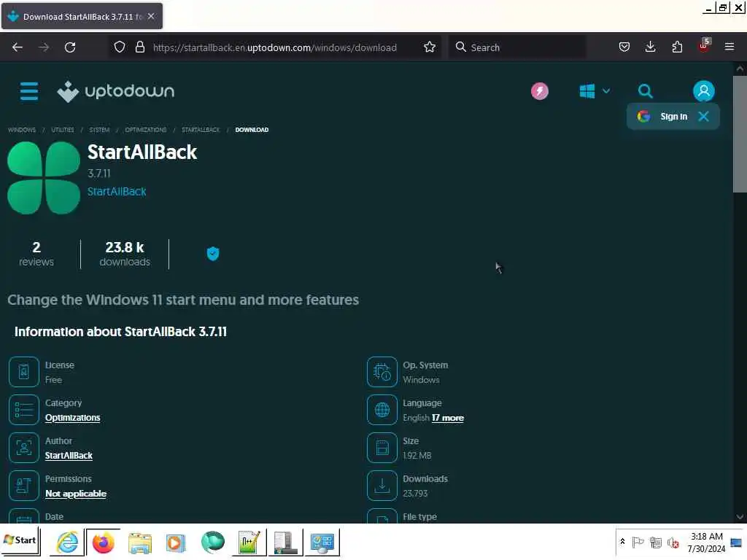Open the Firefox application menu

coord(729,47)
